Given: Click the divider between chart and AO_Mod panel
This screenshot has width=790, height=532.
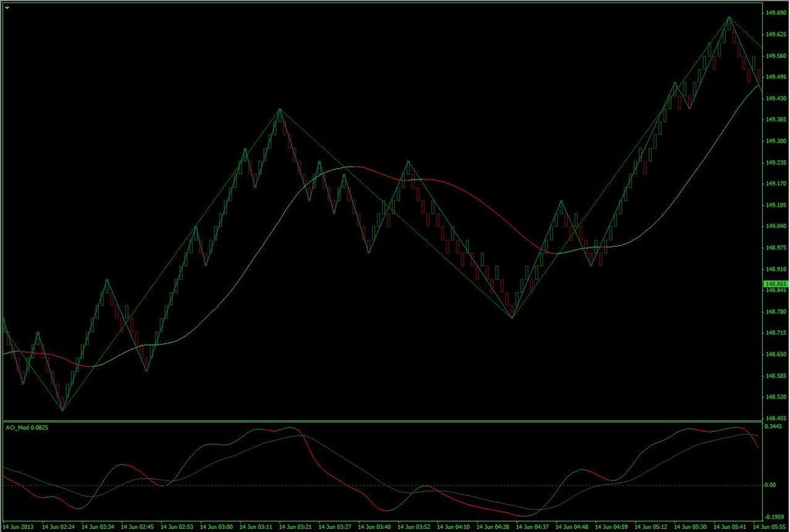Looking at the screenshot, I should [x=383, y=421].
